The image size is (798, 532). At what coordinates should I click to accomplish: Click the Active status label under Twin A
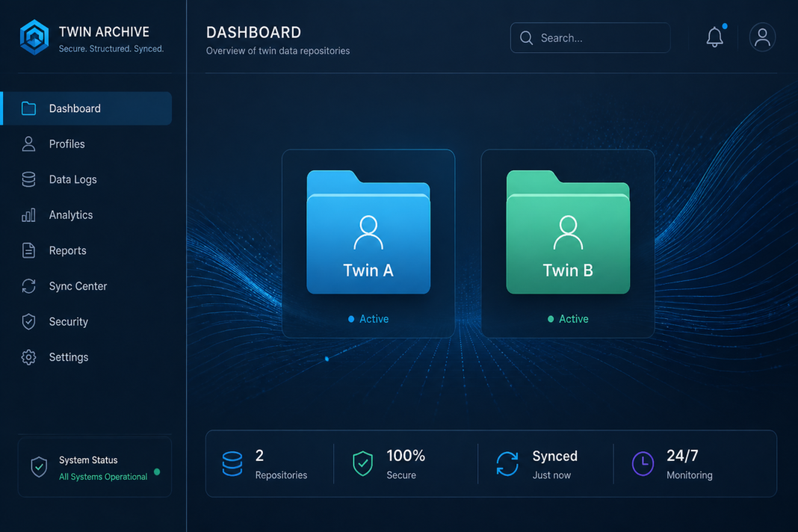(x=374, y=319)
